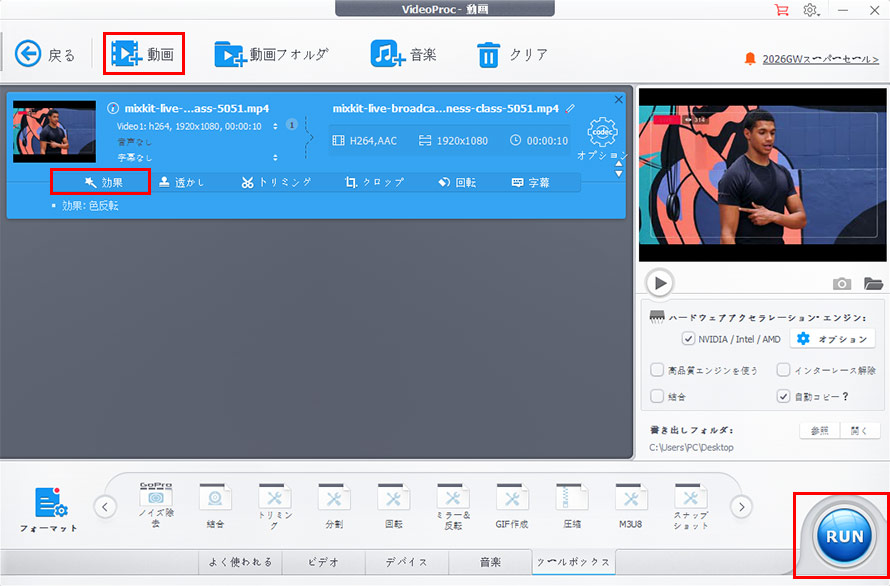The height and width of the screenshot is (586, 890).
Task: Click the 戻る back arrow icon
Action: tap(28, 54)
